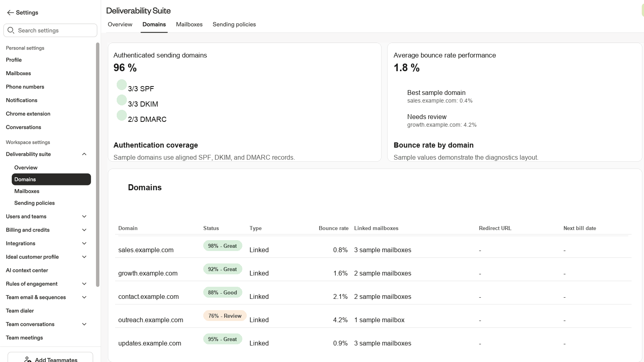Click the green DMARC status indicator

coord(122,115)
